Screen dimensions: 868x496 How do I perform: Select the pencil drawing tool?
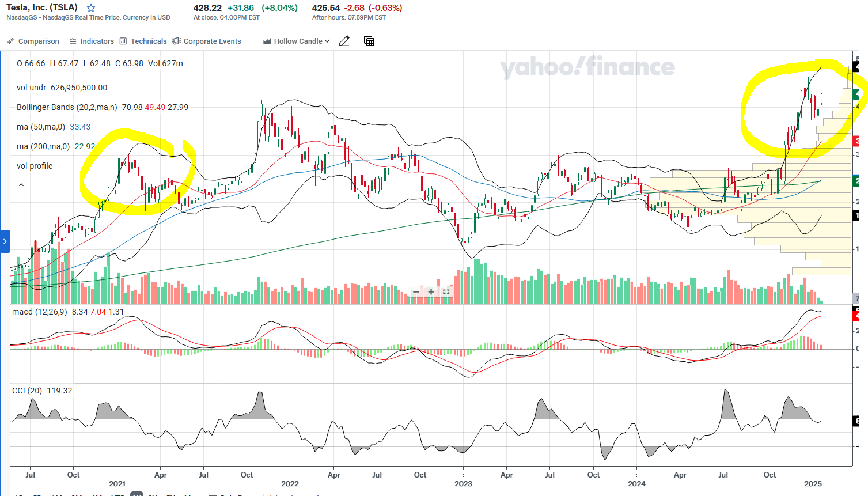(x=344, y=41)
